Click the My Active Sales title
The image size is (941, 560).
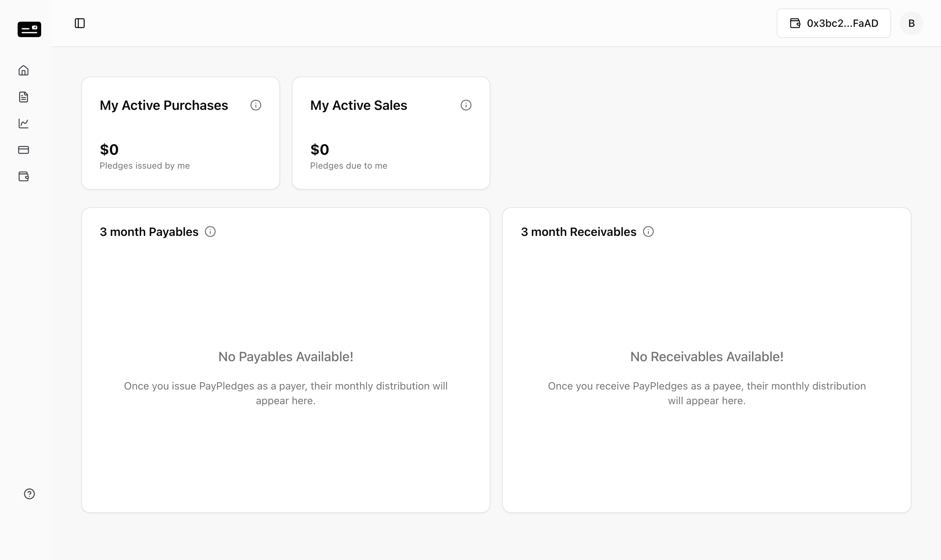(359, 105)
